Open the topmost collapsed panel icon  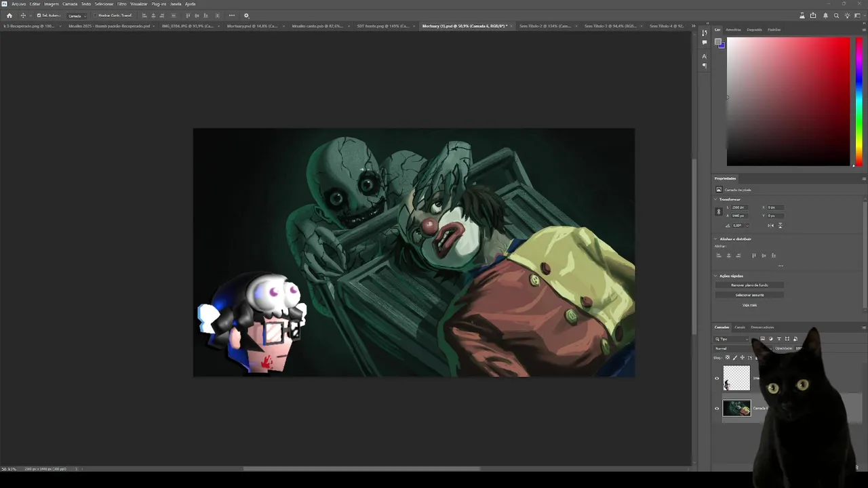pos(705,32)
